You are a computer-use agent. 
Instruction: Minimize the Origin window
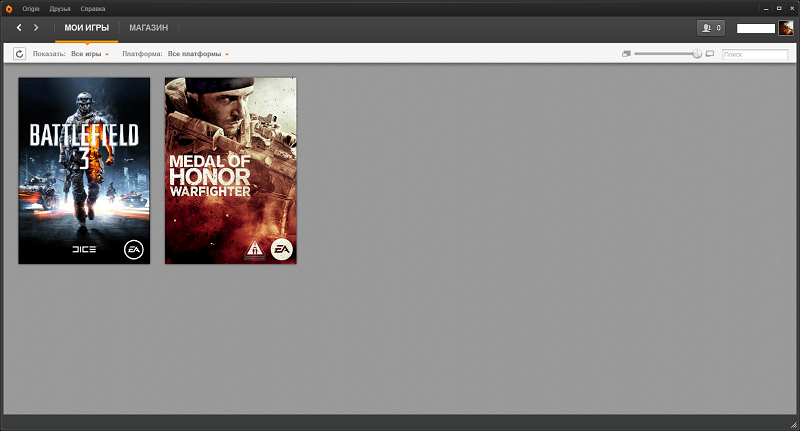coord(766,9)
